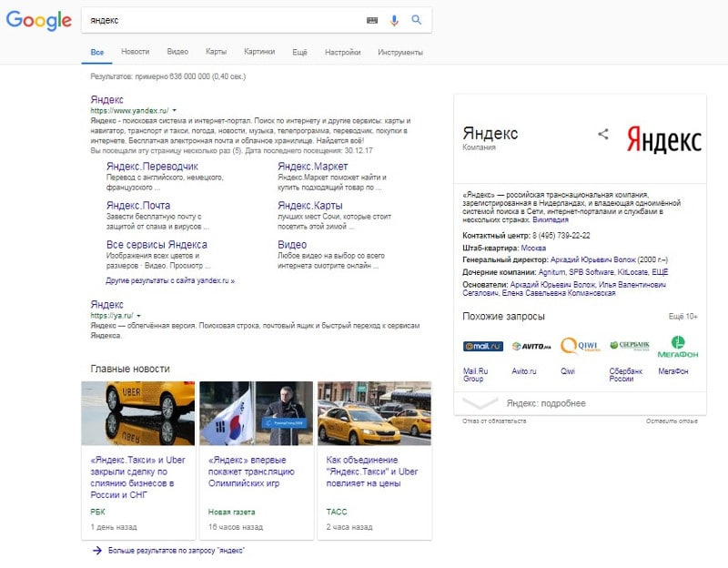Open РБК headline about Яндекс.Такси and Uber
The height and width of the screenshot is (568, 728).
pyautogui.click(x=138, y=477)
